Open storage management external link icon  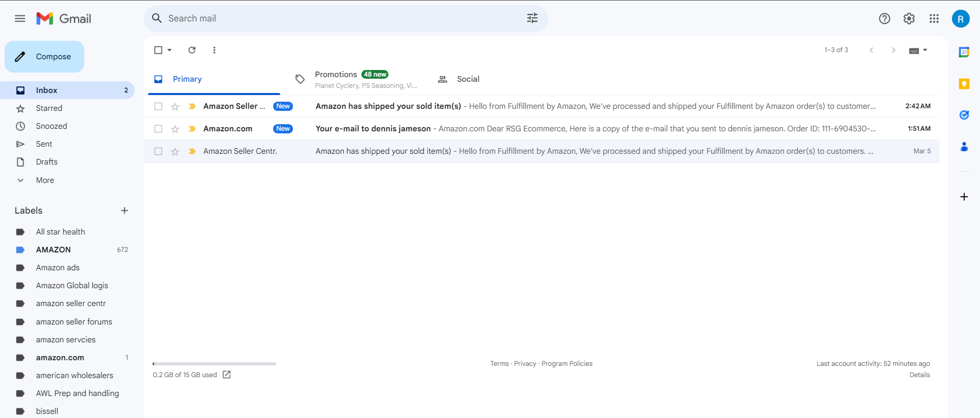point(227,375)
